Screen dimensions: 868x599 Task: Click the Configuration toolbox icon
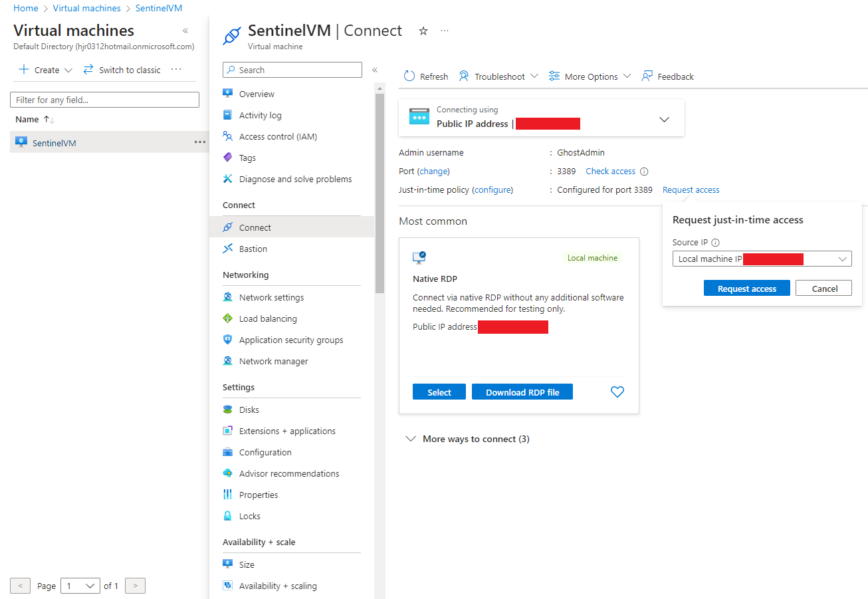coord(227,452)
